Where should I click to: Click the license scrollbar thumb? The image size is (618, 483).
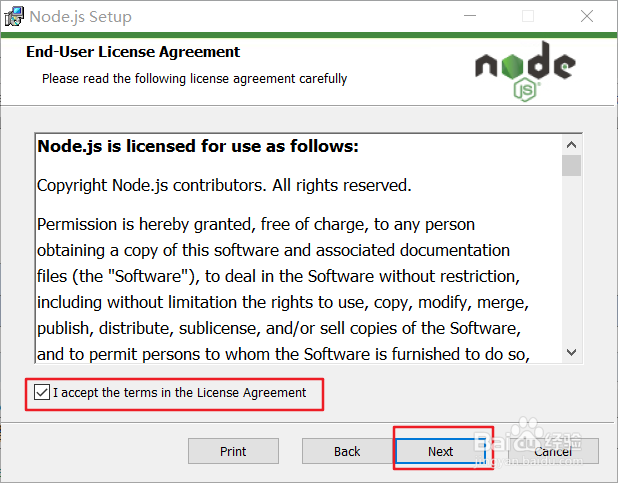click(x=571, y=165)
